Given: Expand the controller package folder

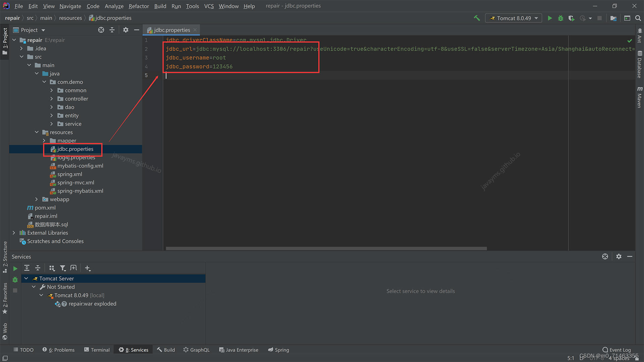Looking at the screenshot, I should point(52,99).
